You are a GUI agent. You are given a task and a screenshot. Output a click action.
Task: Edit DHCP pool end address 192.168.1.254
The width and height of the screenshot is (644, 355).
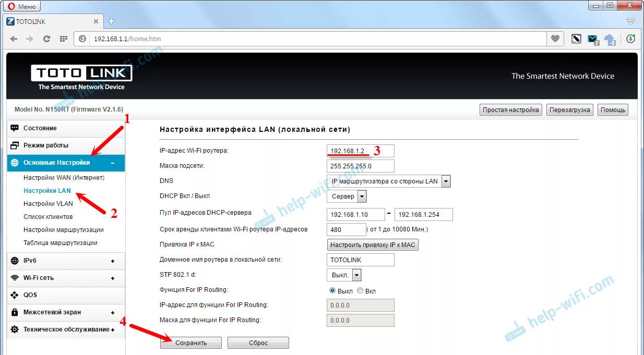pyautogui.click(x=424, y=215)
